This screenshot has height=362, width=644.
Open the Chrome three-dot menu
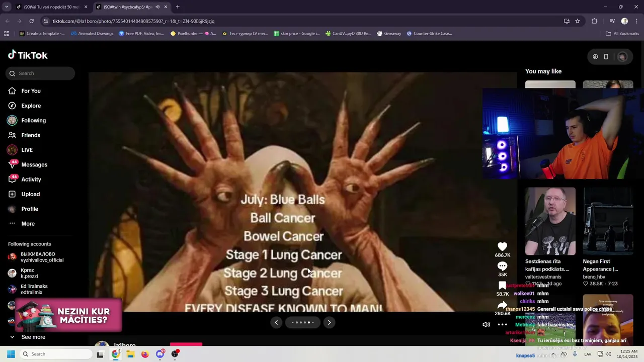point(636,21)
